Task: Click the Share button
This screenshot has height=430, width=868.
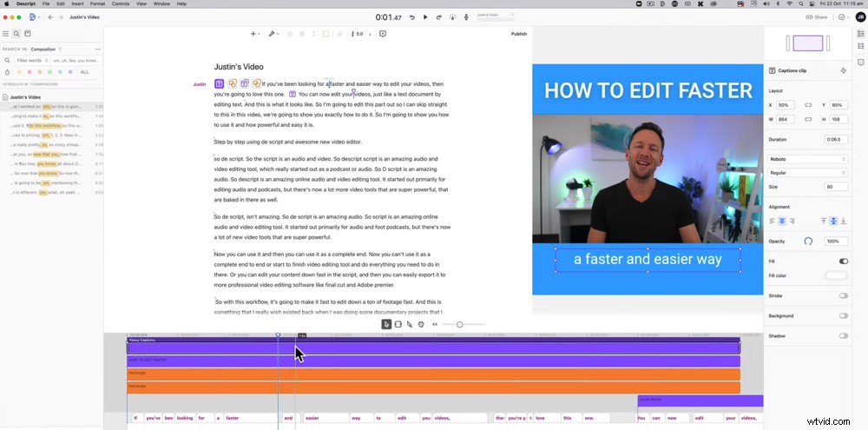Action: [817, 17]
